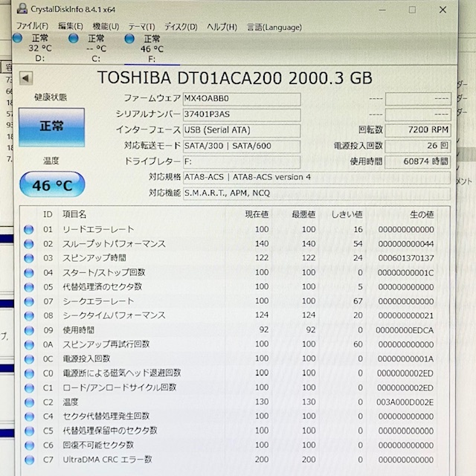The height and width of the screenshot is (476, 476).
Task: Click the TOSHIBA DT01ACA200 2000.3 GB title
Action: (x=235, y=77)
